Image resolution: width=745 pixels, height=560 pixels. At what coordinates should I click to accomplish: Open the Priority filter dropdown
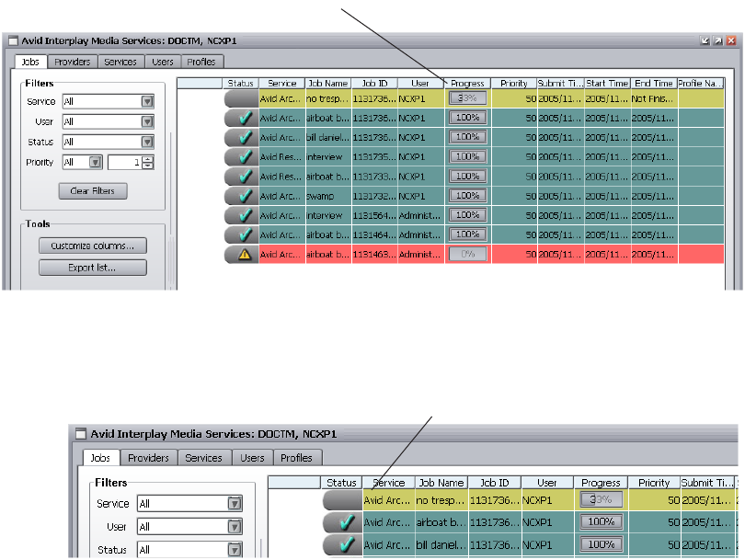tap(96, 162)
